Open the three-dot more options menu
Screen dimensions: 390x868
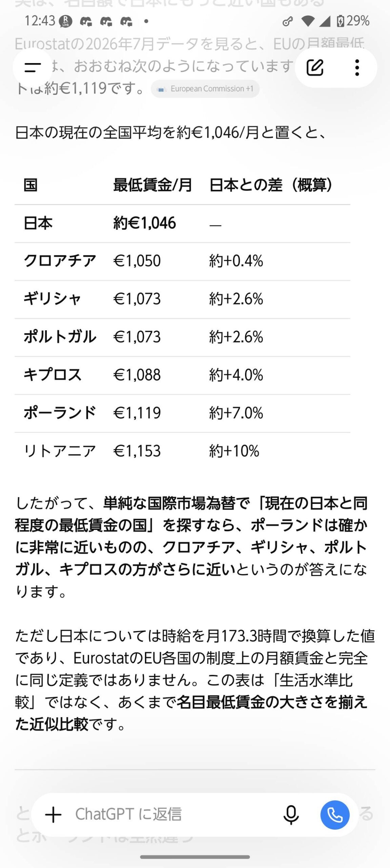tap(357, 67)
